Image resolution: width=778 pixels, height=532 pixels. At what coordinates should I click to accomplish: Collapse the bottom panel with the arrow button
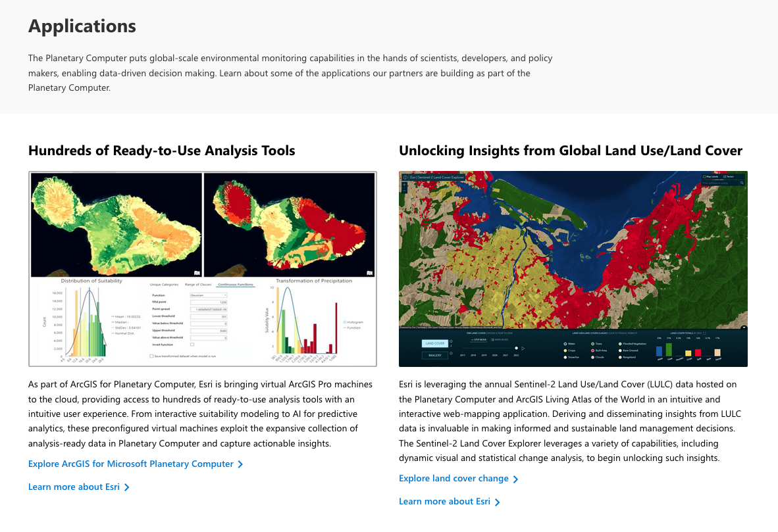(743, 327)
